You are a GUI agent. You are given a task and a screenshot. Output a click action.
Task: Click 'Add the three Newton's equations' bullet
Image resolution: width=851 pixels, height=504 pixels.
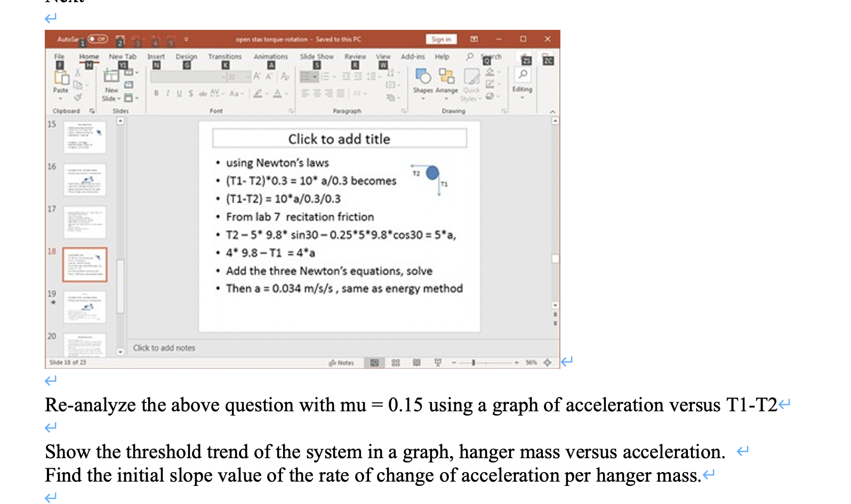click(329, 271)
